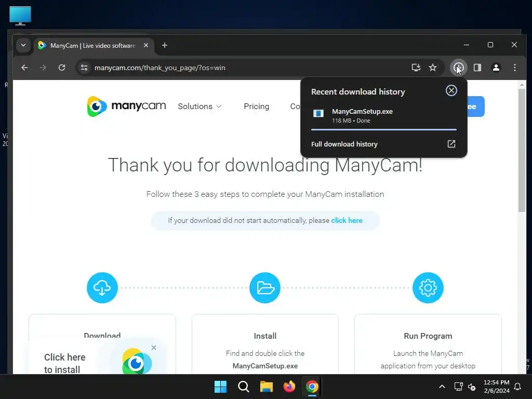Image resolution: width=532 pixels, height=399 pixels.
Task: Click the Install heading
Action: [265, 336]
